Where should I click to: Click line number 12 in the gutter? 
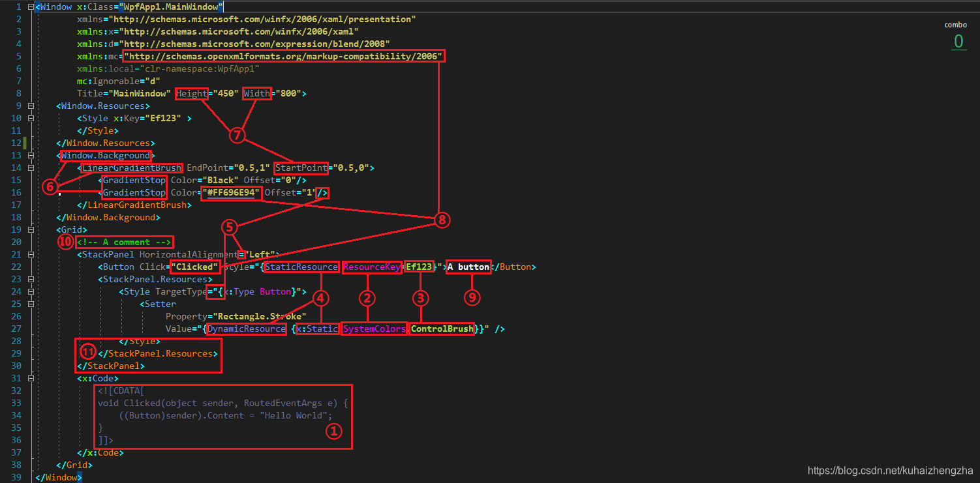tap(16, 143)
